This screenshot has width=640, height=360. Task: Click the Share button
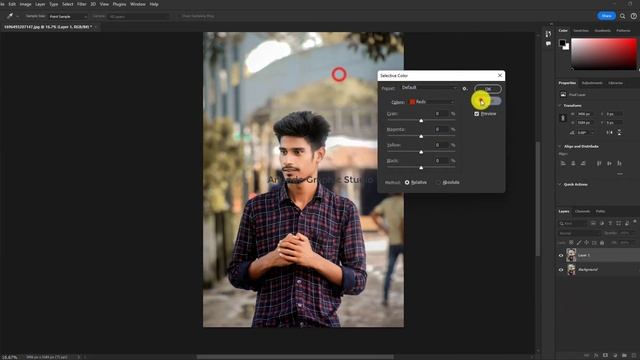coord(606,16)
